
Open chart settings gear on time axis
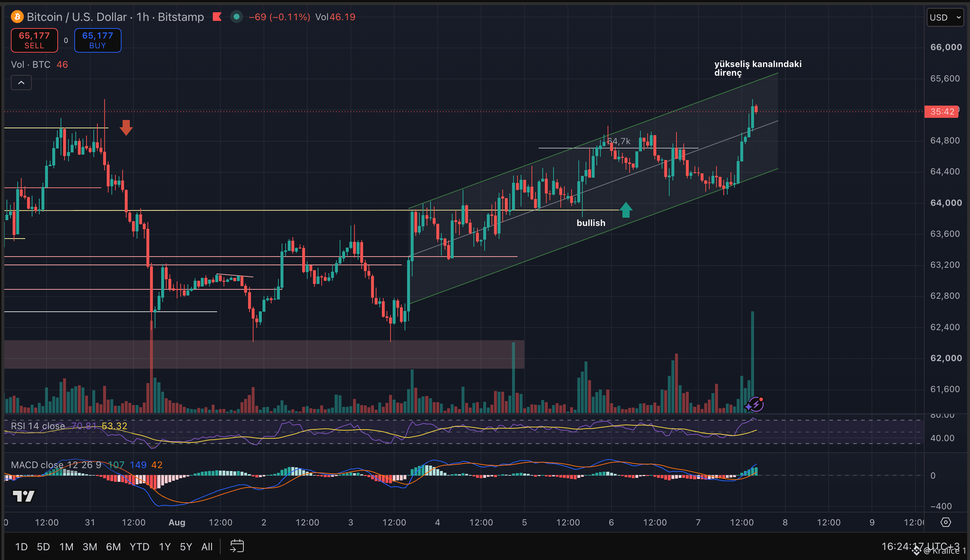(946, 522)
